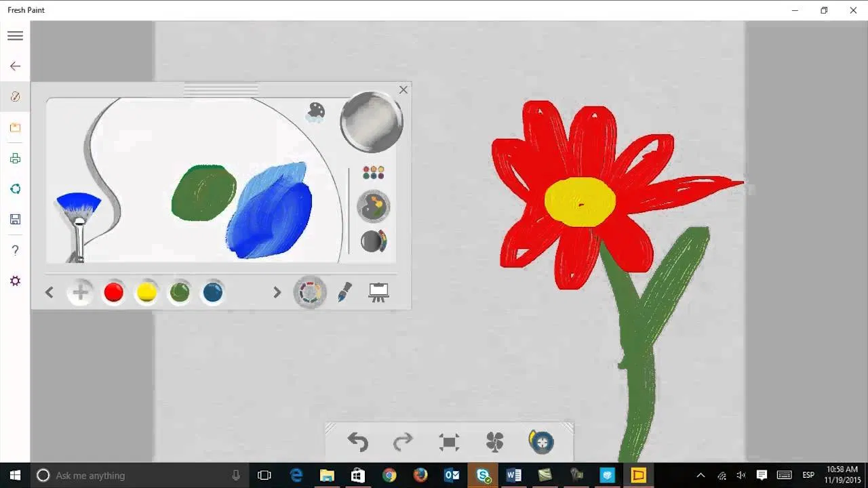Click the share circle icon in sidebar
The image size is (868, 488).
pyautogui.click(x=15, y=189)
